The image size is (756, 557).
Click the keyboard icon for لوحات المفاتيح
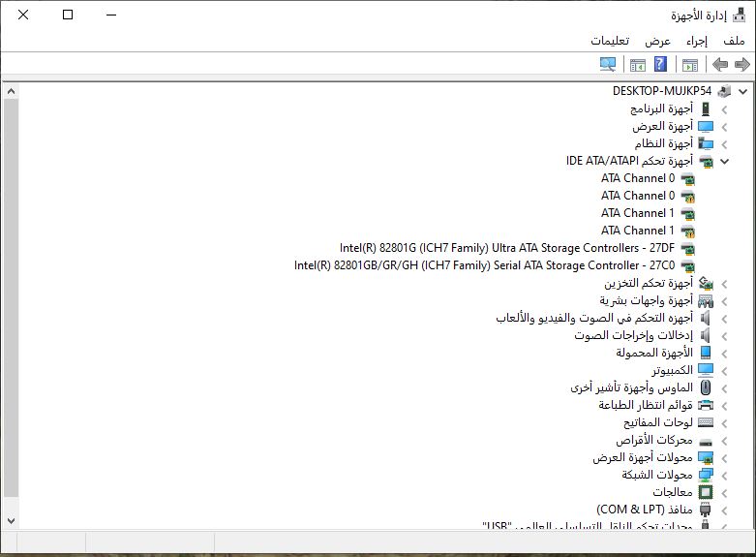[x=706, y=422]
